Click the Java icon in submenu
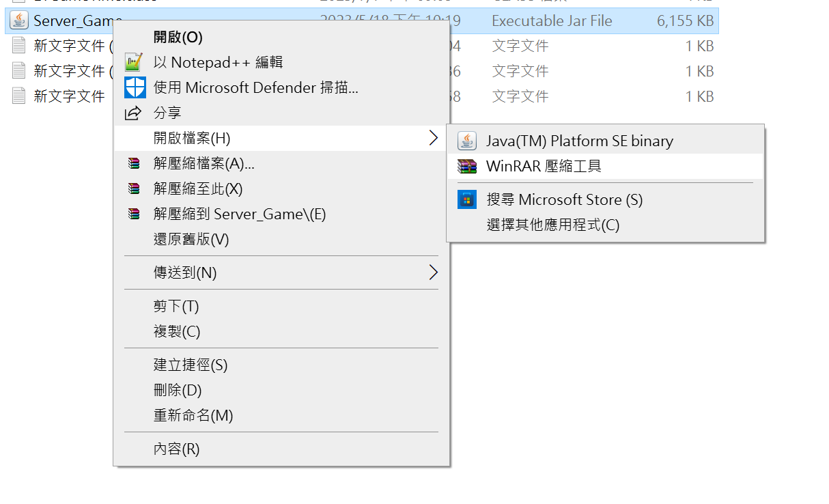This screenshot has width=829, height=504. [467, 141]
